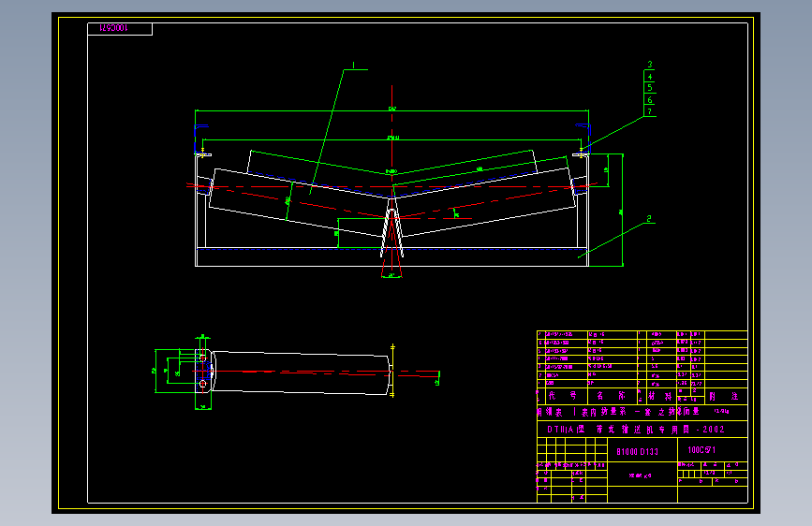This screenshot has height=526, width=812.
Task: Click the part balloon number 5
Action: (x=650, y=87)
